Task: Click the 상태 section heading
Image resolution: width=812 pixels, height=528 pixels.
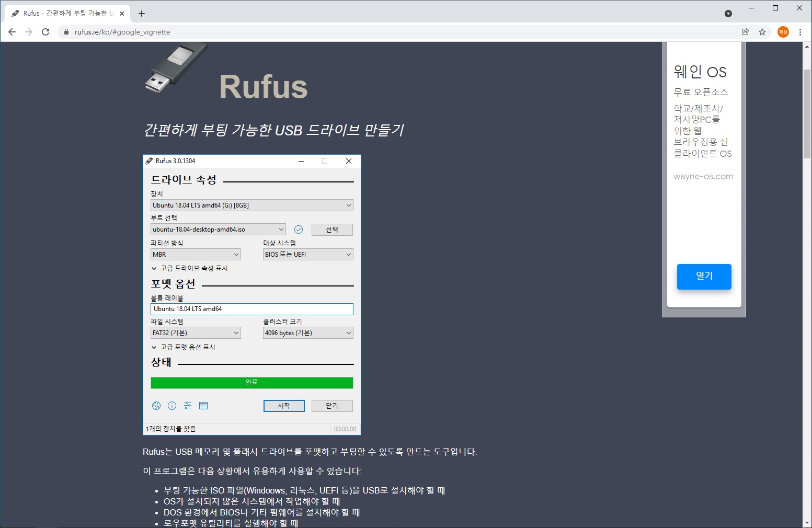Action: 161,362
